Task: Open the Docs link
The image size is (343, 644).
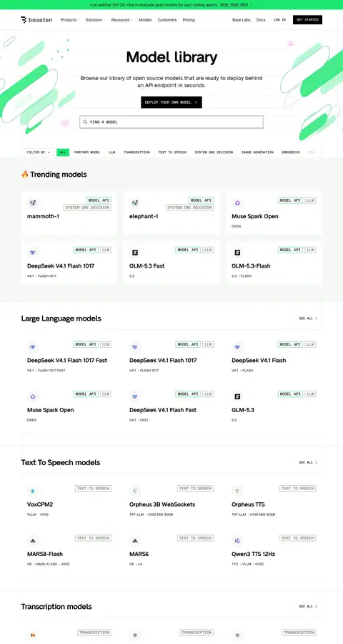Action: point(261,20)
